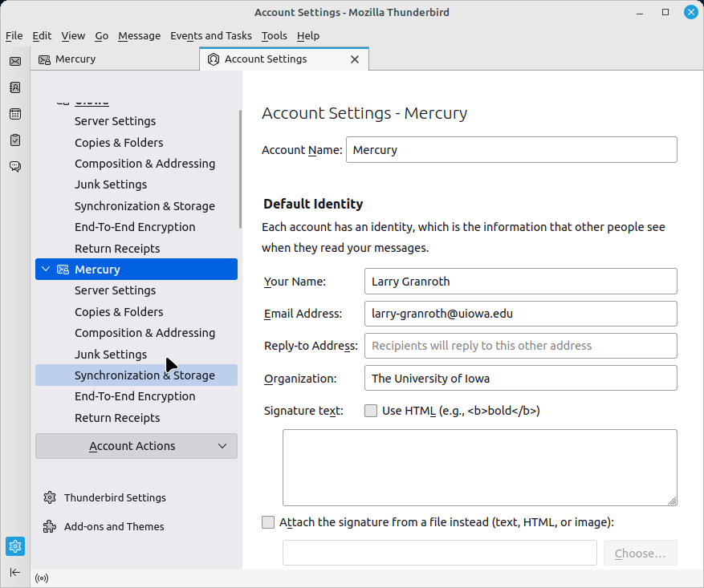704x588 pixels.
Task: Collapse the spaces toolbar with arrow icon
Action: click(15, 572)
